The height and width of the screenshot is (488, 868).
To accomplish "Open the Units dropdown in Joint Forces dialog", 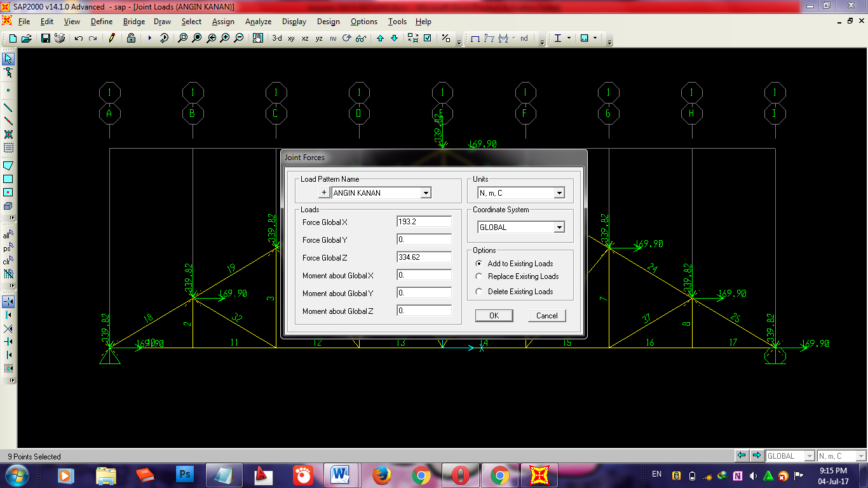I will coord(559,193).
